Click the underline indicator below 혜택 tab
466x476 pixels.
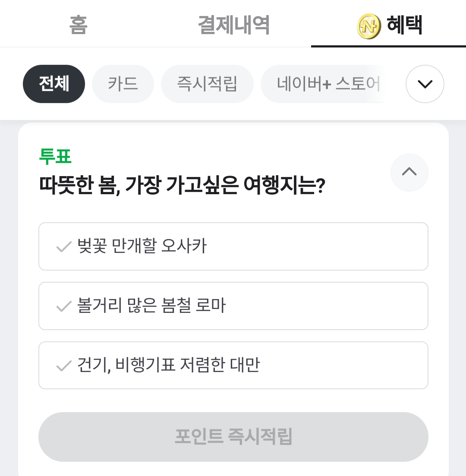388,46
